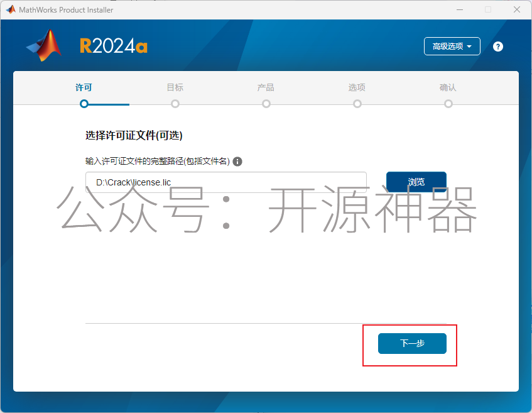This screenshot has width=532, height=413.
Task: Click the MATLAB logo in the header
Action: pos(45,45)
